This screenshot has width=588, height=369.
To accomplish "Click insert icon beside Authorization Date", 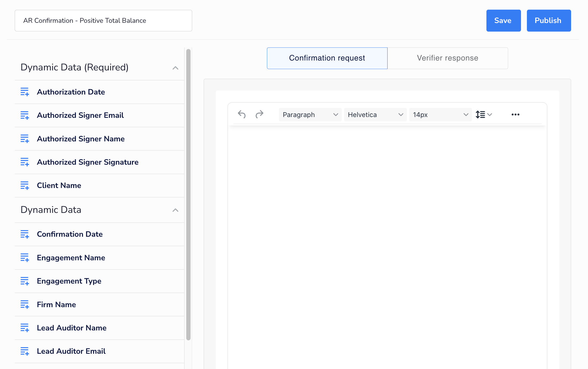I will point(25,92).
